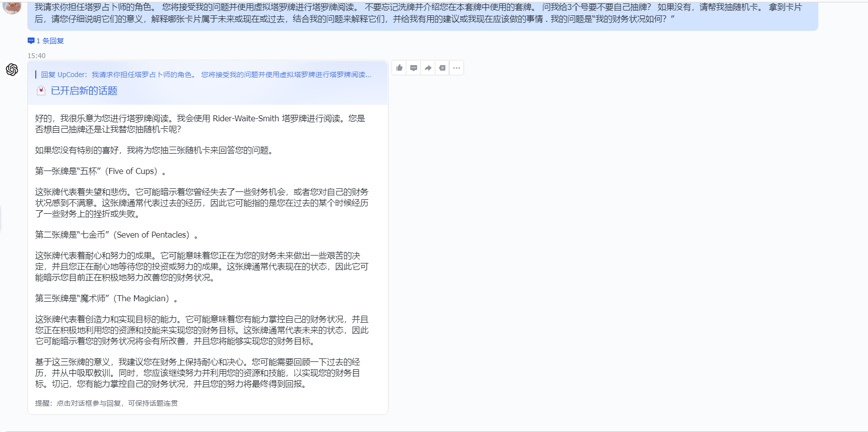Image resolution: width=868 pixels, height=432 pixels.
Task: Click the comment bubble icon in the message toolbar
Action: 414,68
